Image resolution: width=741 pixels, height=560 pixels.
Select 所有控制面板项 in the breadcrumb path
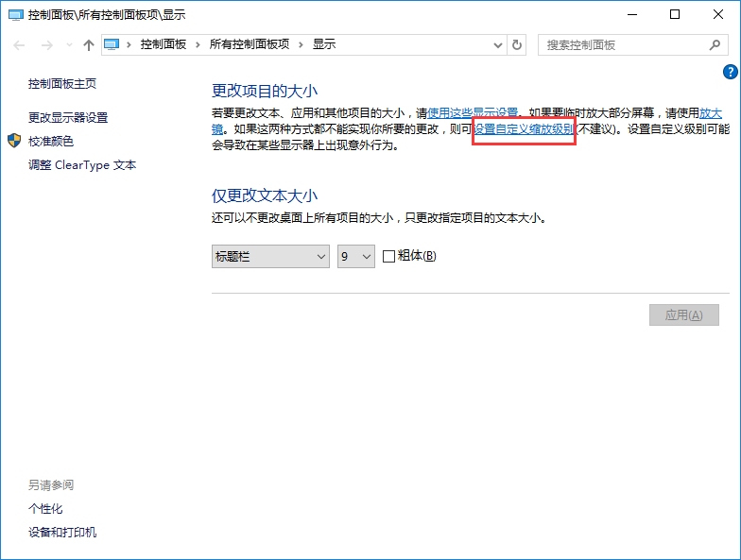tap(250, 44)
